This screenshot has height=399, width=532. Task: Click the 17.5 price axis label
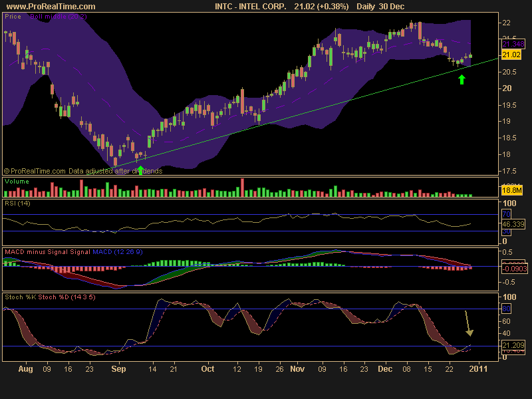pos(509,171)
